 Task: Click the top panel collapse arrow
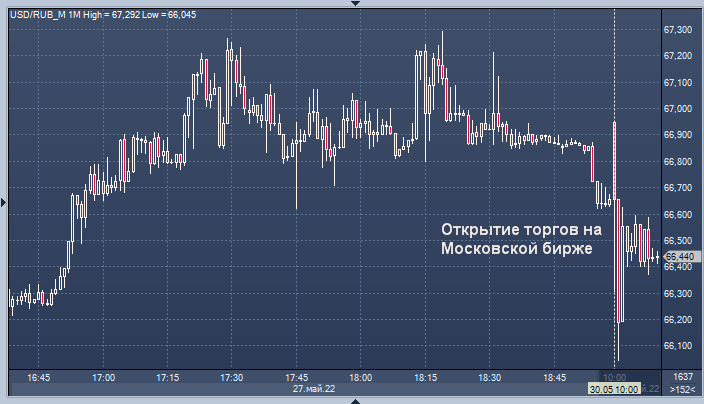352,3
